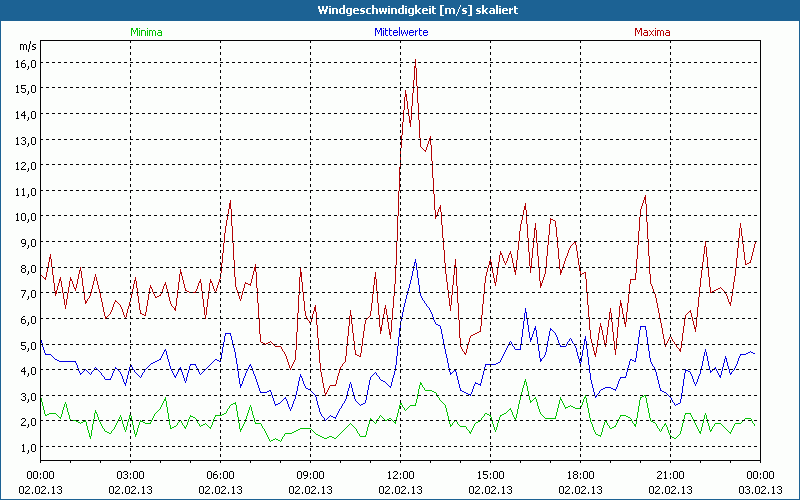The width and height of the screenshot is (800, 500).
Task: Click the 10,0 y-axis tick label
Action: pos(25,216)
